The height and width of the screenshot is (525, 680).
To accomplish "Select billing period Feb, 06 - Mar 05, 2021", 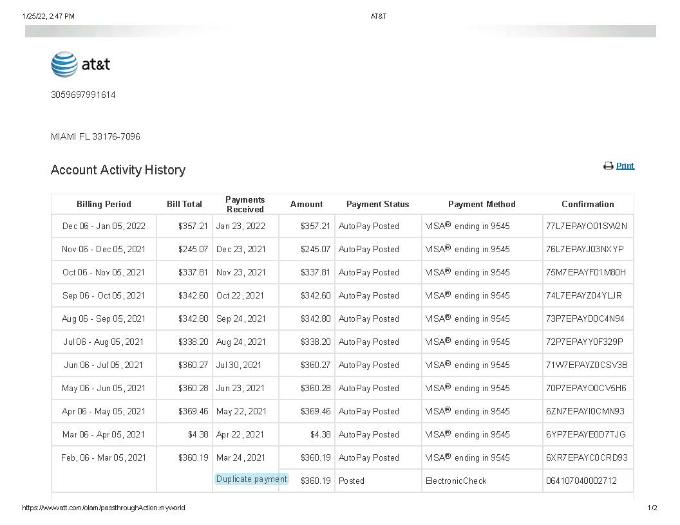I will (104, 458).
